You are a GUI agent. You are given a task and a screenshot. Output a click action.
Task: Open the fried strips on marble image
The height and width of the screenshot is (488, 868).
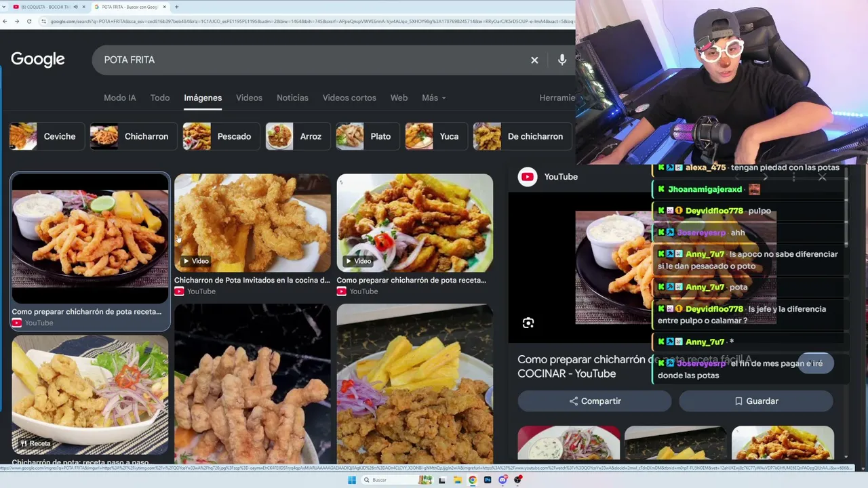pyautogui.click(x=252, y=384)
